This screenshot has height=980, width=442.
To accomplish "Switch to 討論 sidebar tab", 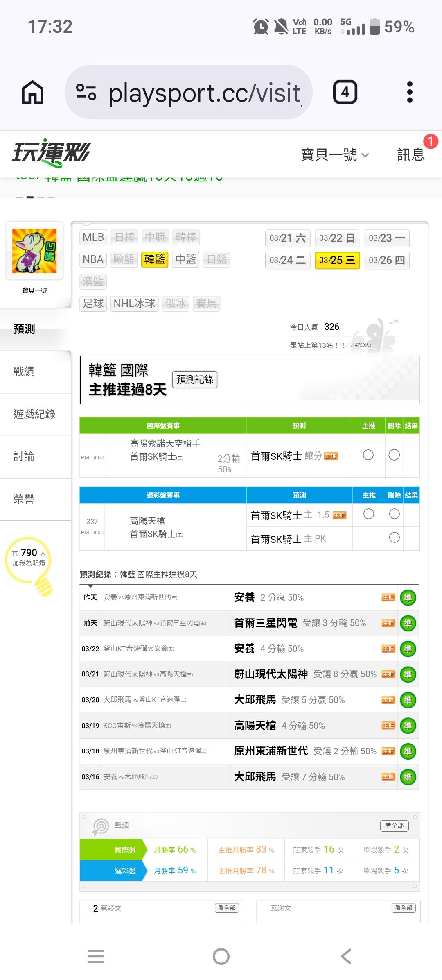I will 35,456.
